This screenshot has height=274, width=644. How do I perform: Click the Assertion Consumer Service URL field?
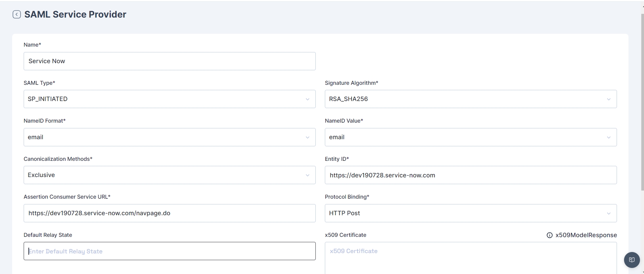point(169,213)
